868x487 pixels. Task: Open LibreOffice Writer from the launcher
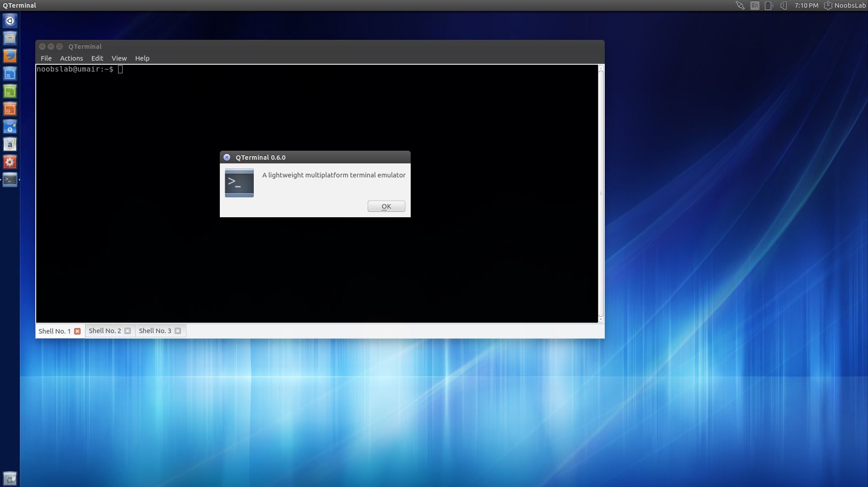coord(10,74)
